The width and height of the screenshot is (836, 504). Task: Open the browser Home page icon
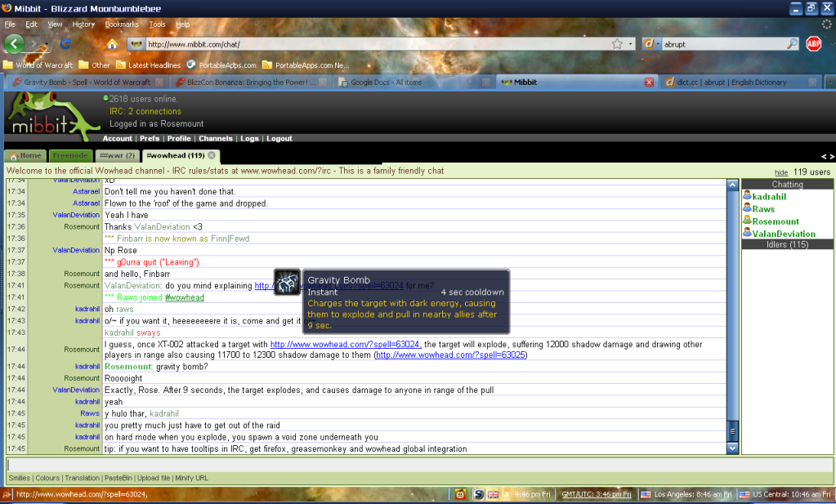pos(112,44)
